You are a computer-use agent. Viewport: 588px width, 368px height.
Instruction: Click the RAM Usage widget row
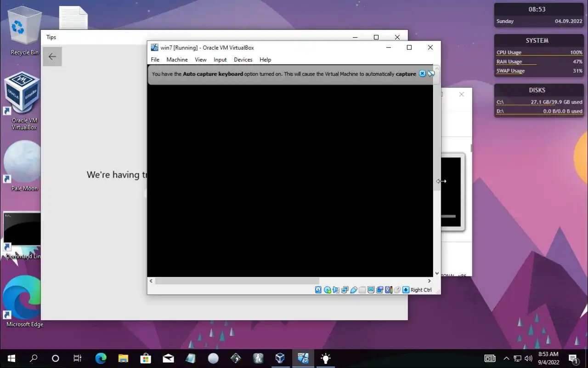(539, 62)
